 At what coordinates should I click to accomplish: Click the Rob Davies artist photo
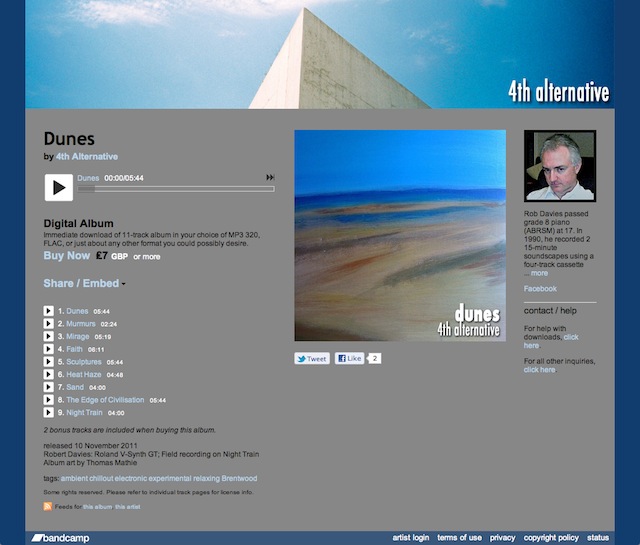tap(560, 166)
